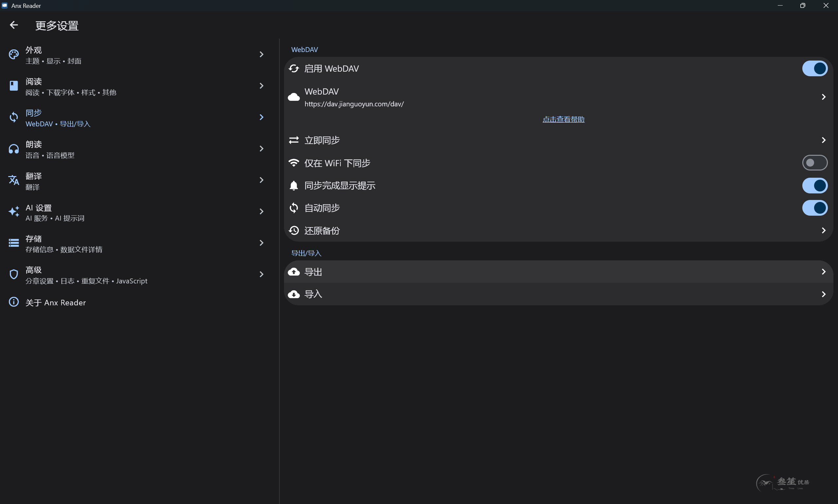Expand 存储 with its chevron
Image resolution: width=838 pixels, height=504 pixels.
[261, 243]
